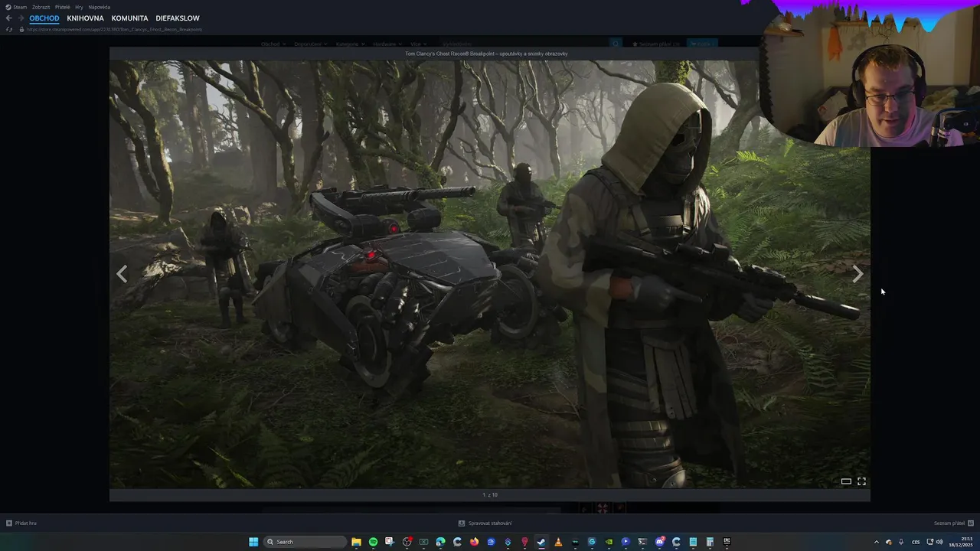
Task: Open NVIDIA app from the taskbar
Action: (609, 542)
